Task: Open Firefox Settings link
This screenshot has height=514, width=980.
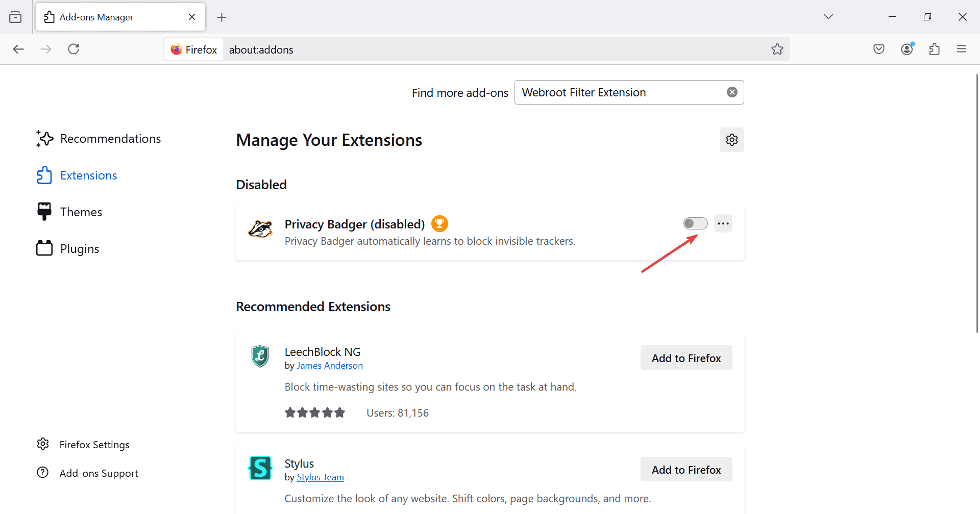Action: click(94, 445)
